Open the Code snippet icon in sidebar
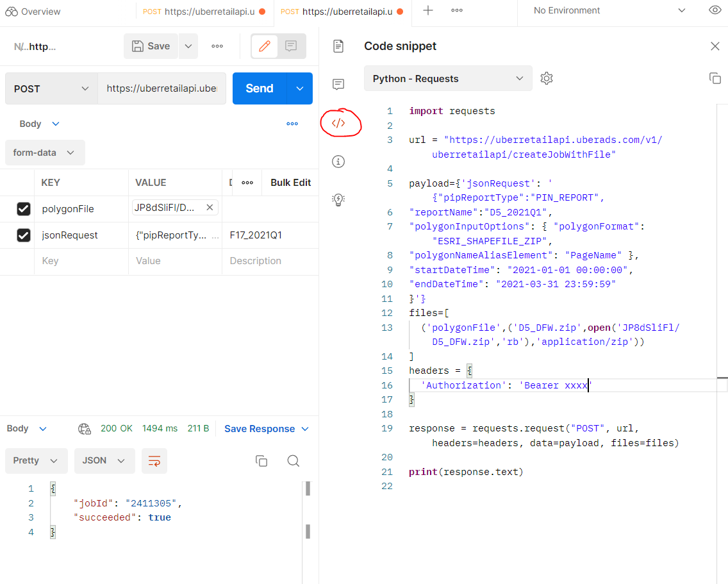Image resolution: width=728 pixels, height=584 pixels. click(338, 123)
